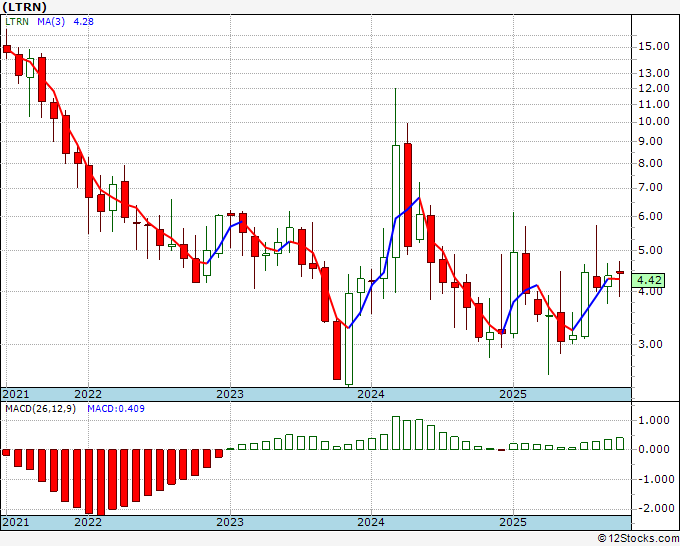
Task: Click the longest red MACD histogram bar
Action: [101, 482]
